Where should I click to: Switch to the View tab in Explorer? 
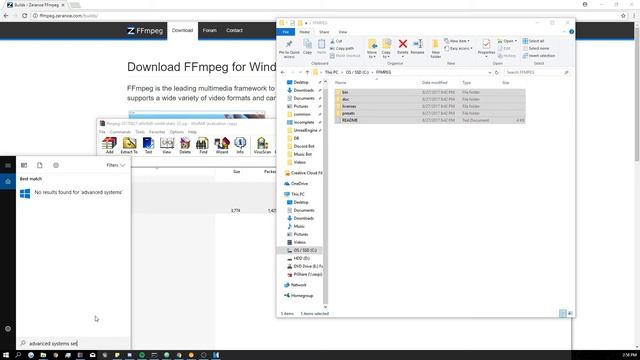click(343, 32)
